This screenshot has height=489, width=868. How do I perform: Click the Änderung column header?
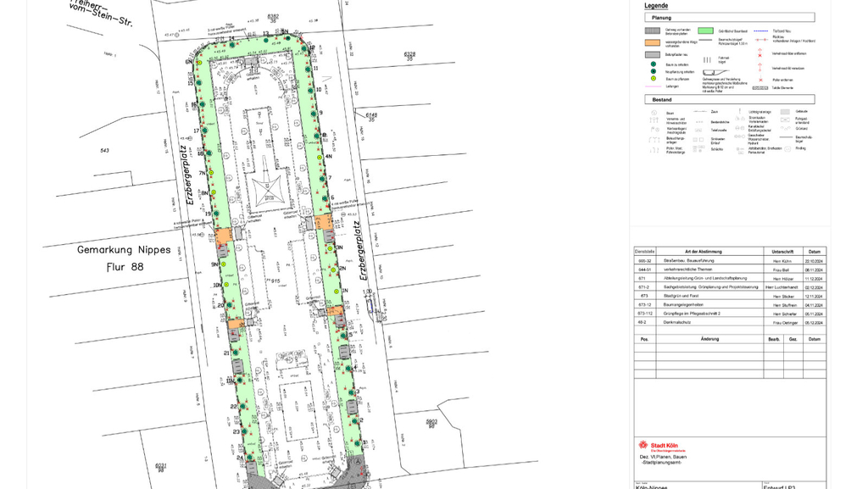709,339
